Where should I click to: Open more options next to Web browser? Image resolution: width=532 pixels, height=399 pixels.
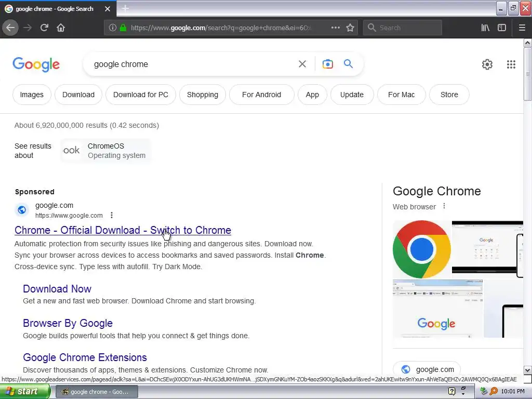coord(444,206)
